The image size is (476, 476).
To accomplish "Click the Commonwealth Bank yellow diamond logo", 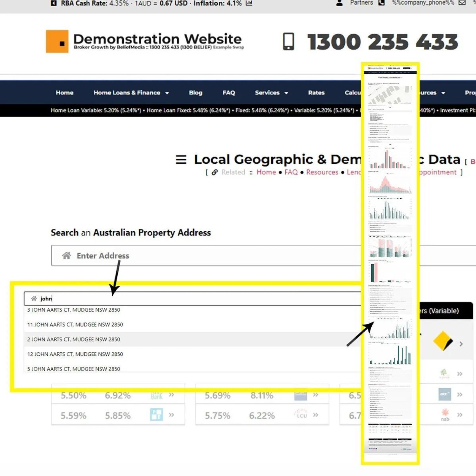I will point(443,341).
